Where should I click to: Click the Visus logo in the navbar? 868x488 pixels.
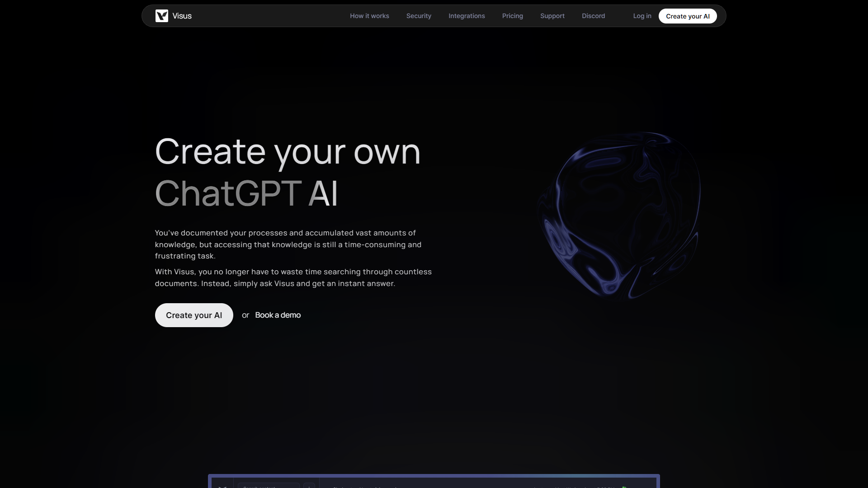click(174, 16)
